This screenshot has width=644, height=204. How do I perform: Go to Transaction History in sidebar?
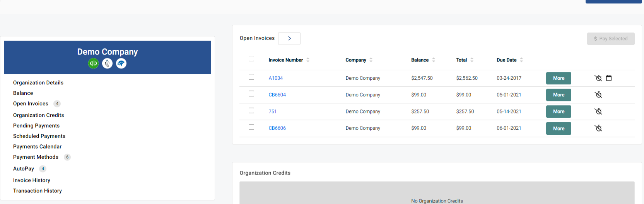coord(37,191)
